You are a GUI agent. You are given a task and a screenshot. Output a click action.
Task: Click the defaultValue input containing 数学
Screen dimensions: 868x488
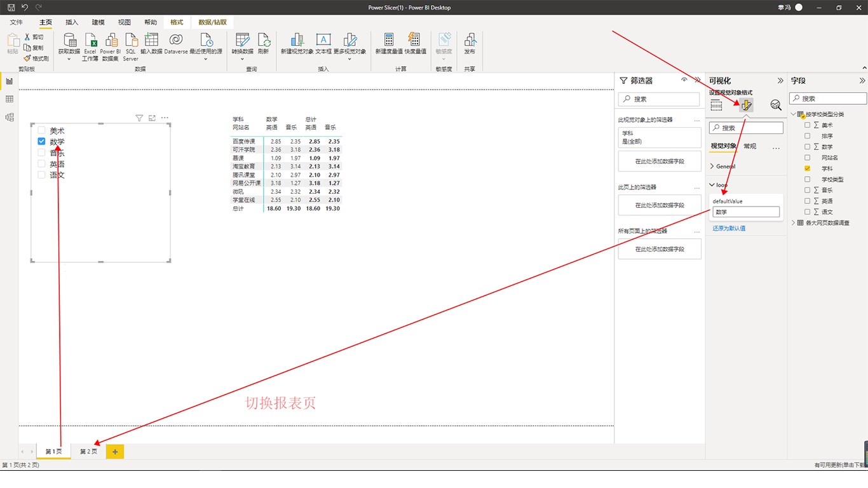pos(746,212)
